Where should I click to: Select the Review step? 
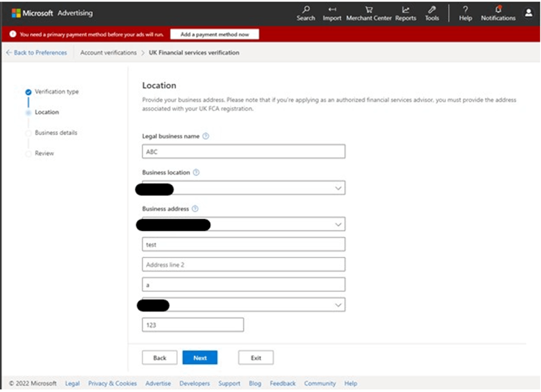[x=44, y=154]
